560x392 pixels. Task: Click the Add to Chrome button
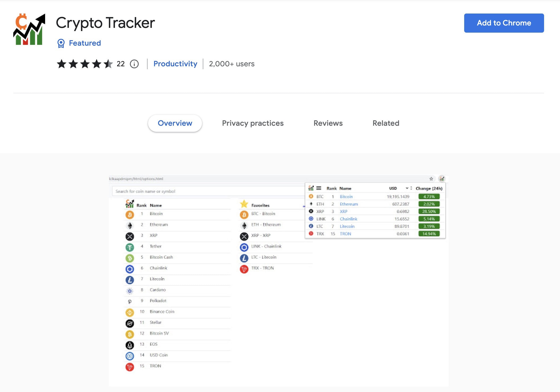click(x=504, y=23)
